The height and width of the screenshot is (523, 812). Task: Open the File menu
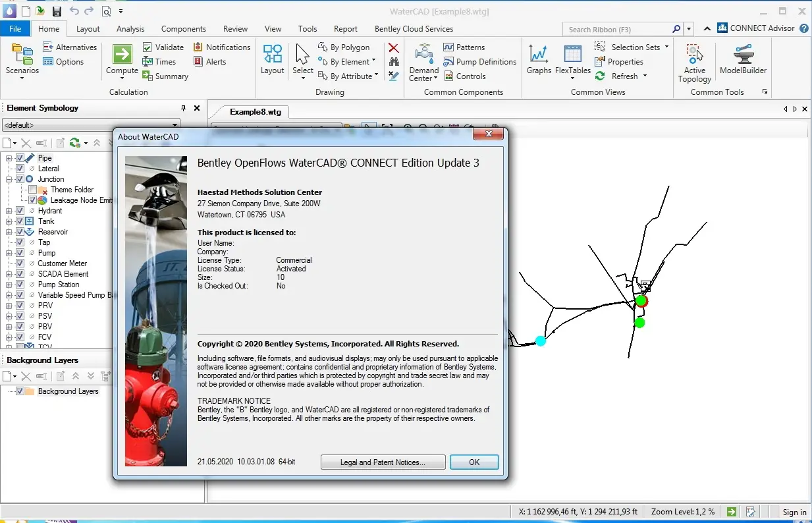15,29
